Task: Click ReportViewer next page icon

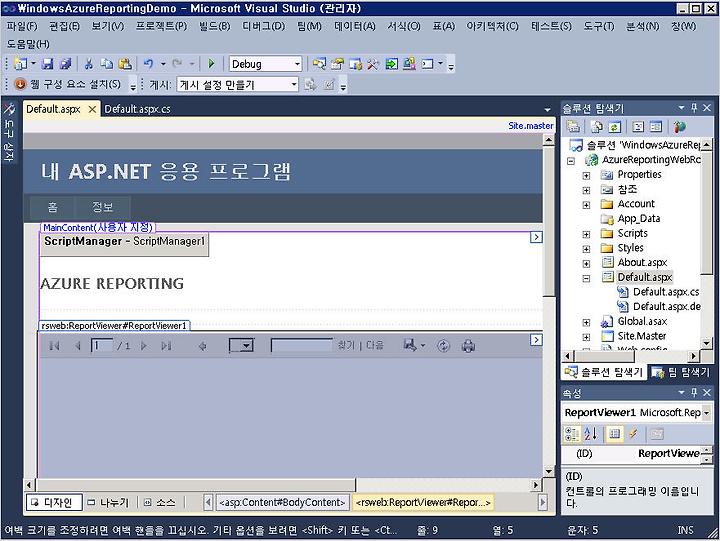Action: [x=144, y=346]
